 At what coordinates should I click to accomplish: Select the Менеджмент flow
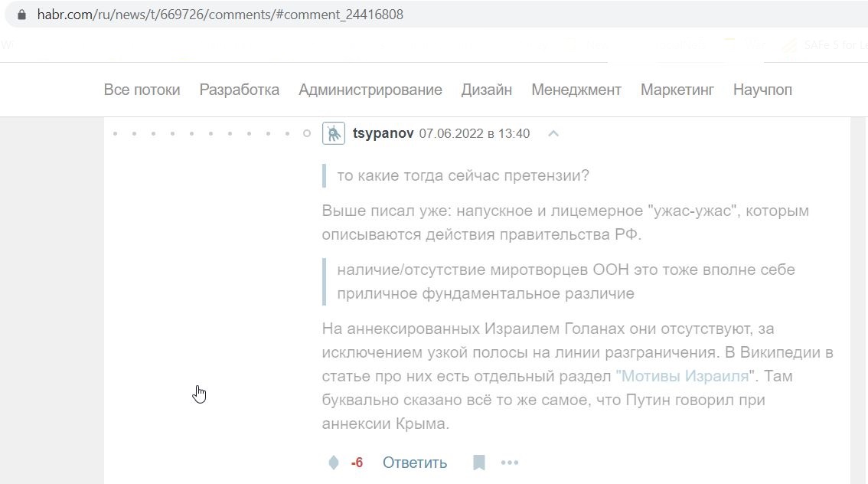coord(576,90)
